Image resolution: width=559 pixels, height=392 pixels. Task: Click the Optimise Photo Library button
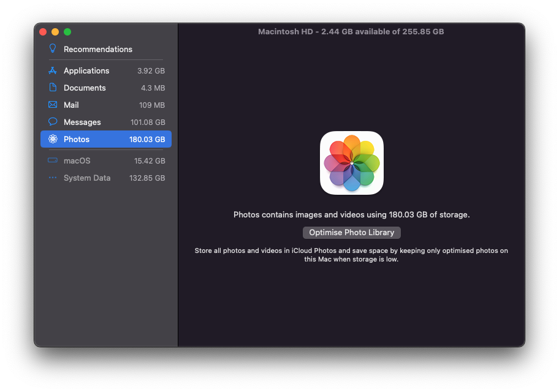point(351,232)
